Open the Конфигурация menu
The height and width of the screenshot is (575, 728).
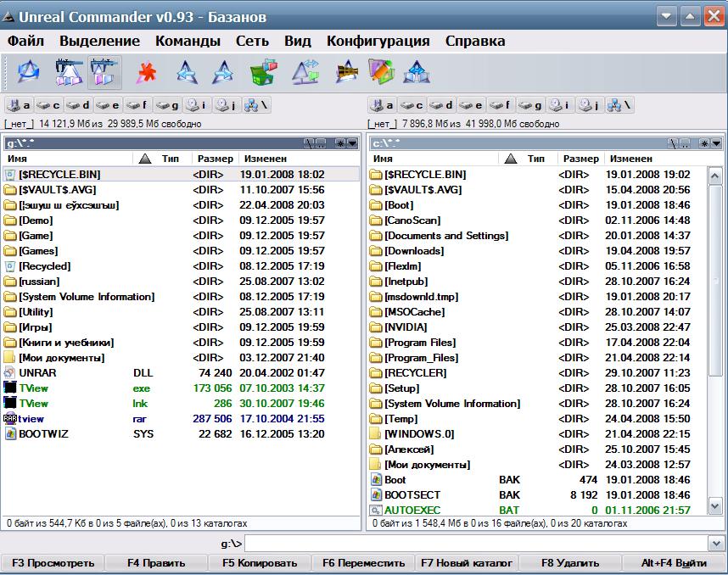pyautogui.click(x=378, y=41)
